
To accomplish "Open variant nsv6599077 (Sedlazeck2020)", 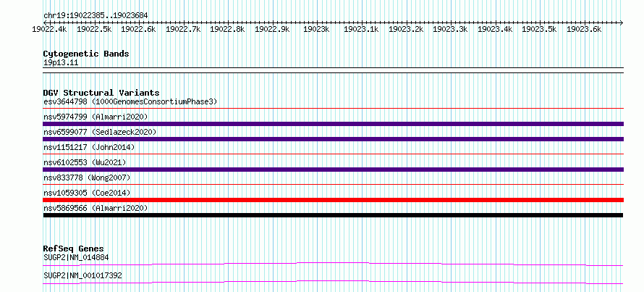I will click(100, 132).
